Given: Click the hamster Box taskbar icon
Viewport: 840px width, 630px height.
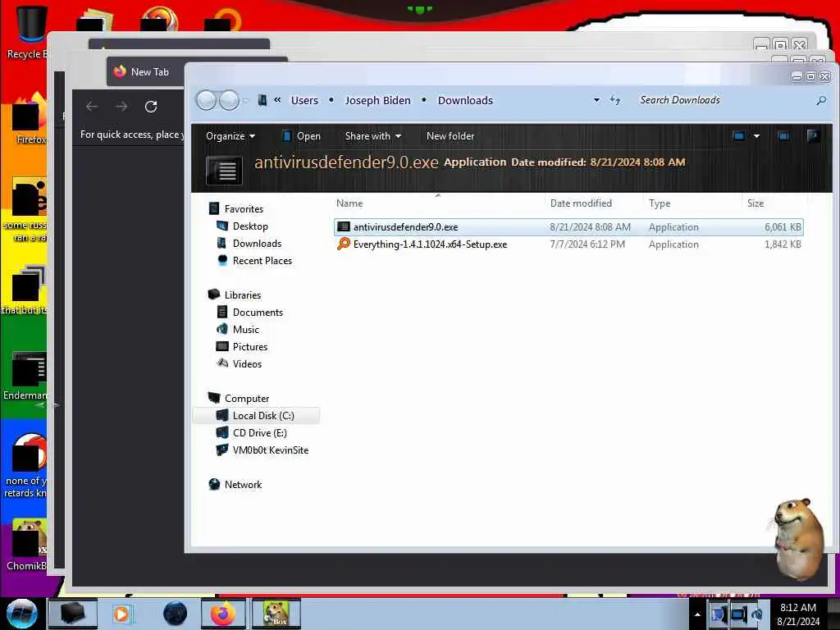Looking at the screenshot, I should pyautogui.click(x=276, y=614).
